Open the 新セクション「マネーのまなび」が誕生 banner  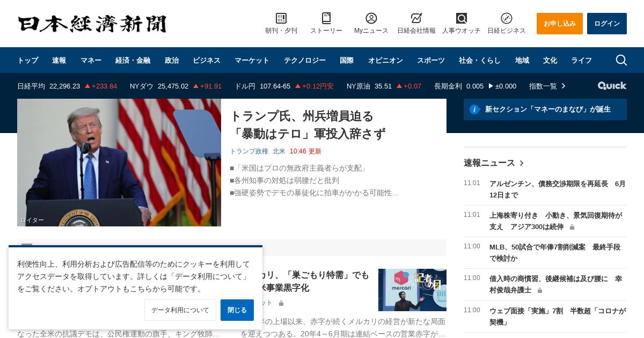(x=545, y=109)
